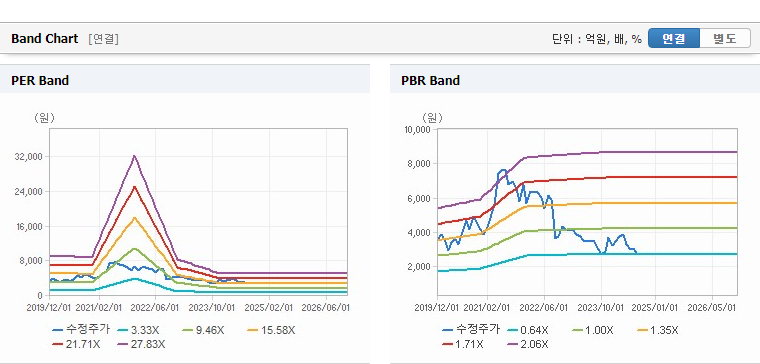Screen dimensions: 760x364
Task: Click the 2,000 y-axis label on PBR chart
Action: [420, 267]
